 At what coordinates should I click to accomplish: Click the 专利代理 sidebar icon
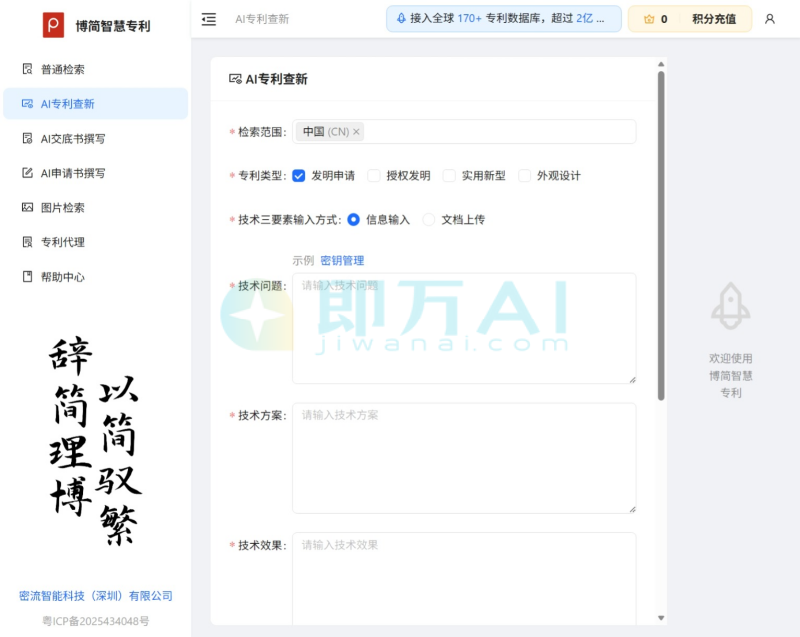pyautogui.click(x=26, y=243)
